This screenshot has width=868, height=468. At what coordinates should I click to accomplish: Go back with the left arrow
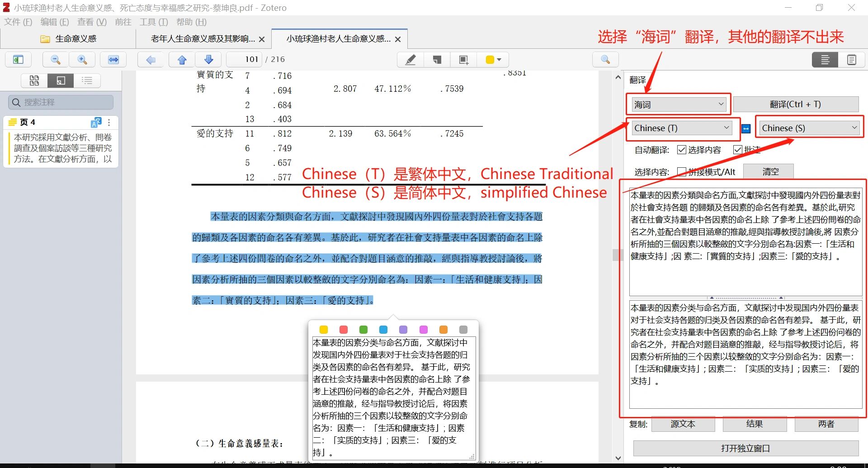(x=151, y=60)
